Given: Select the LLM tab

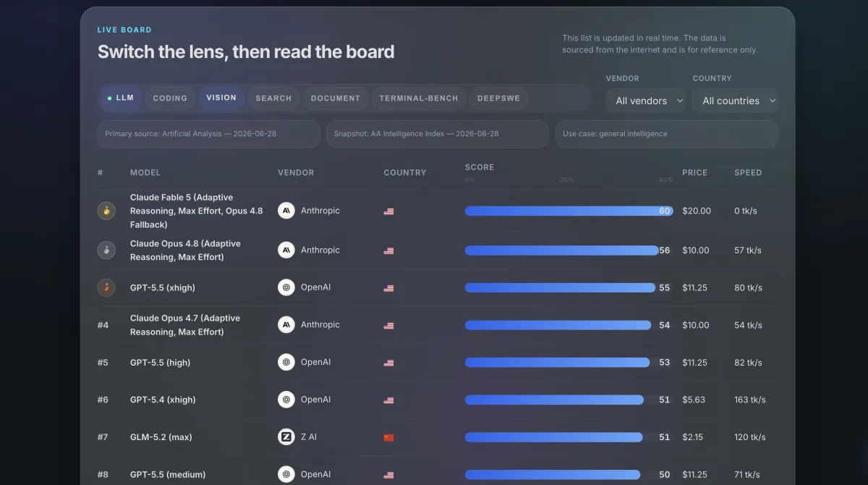Looking at the screenshot, I should coord(121,98).
